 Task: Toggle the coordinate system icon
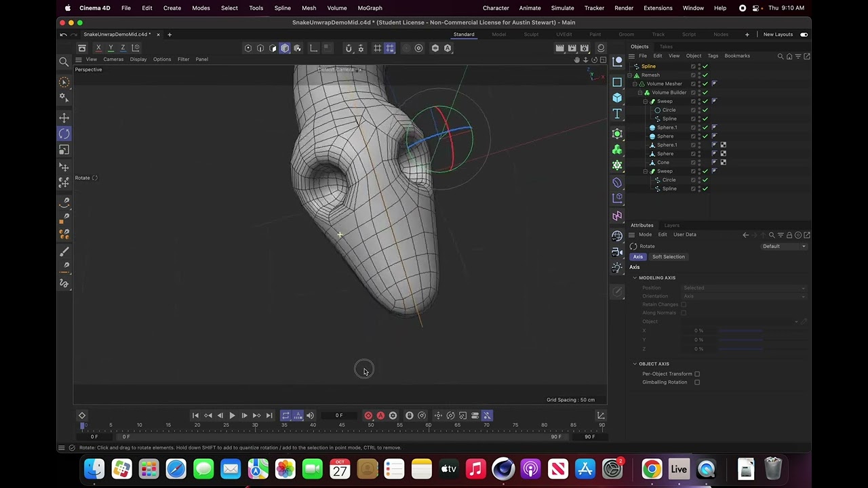point(135,47)
